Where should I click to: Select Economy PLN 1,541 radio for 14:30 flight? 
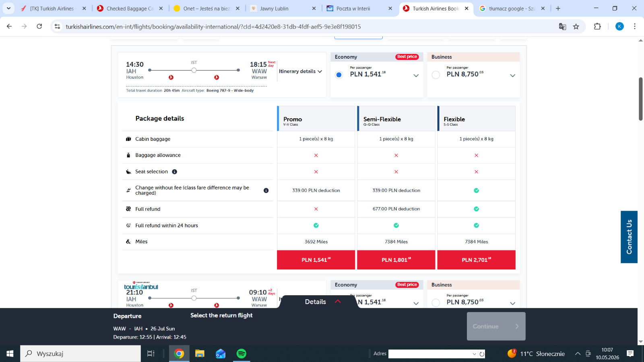[x=339, y=75]
